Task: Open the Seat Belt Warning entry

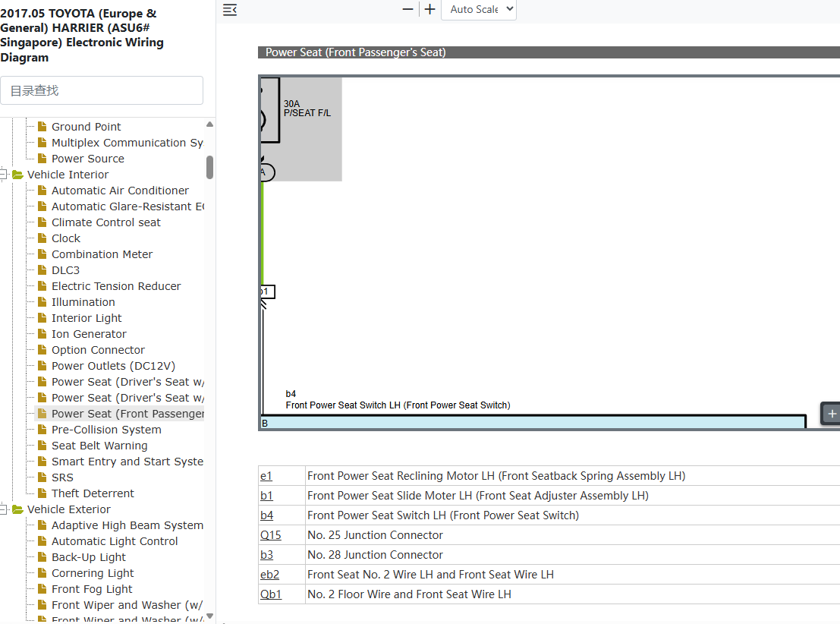Action: (99, 446)
